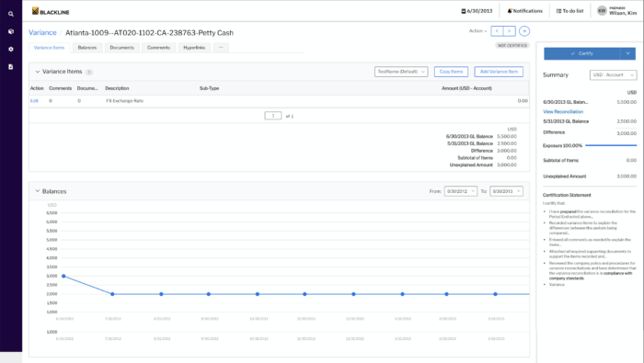
Task: Click the Comments column header
Action: tap(61, 88)
